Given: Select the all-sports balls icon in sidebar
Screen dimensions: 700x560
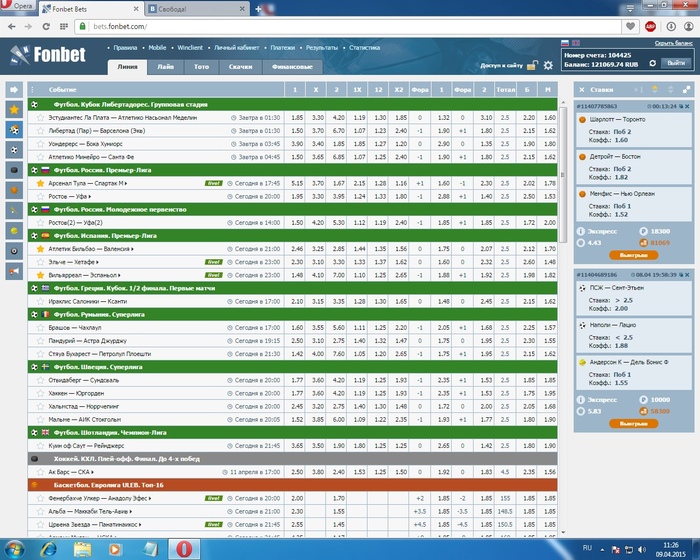Looking at the screenshot, I should [x=14, y=130].
